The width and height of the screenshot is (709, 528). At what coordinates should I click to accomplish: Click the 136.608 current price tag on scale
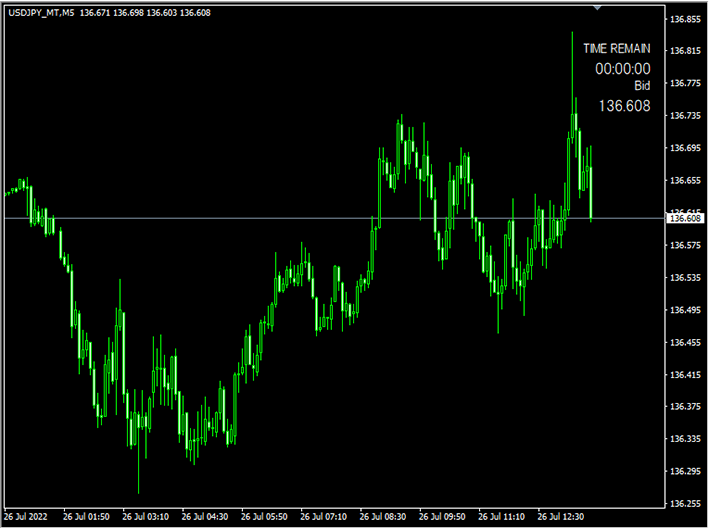click(685, 218)
